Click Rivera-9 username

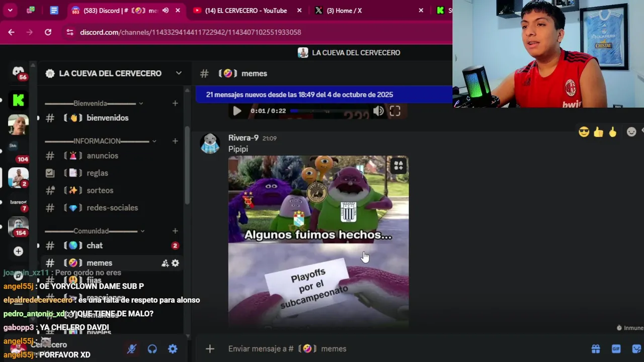pyautogui.click(x=244, y=138)
